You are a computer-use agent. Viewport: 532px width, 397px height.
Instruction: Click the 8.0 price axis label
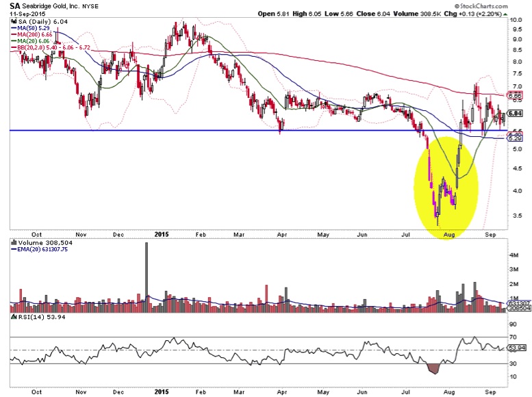point(517,62)
